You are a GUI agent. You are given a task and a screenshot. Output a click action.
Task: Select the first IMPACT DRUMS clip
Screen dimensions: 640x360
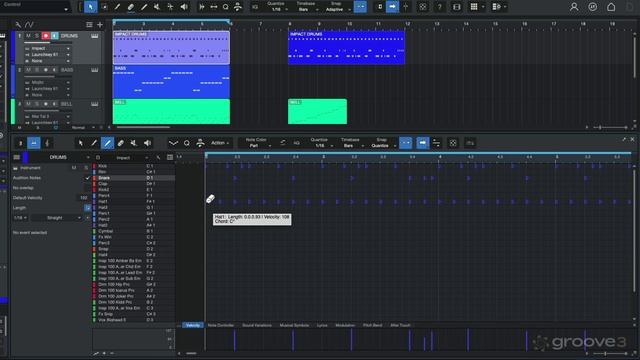(171, 47)
